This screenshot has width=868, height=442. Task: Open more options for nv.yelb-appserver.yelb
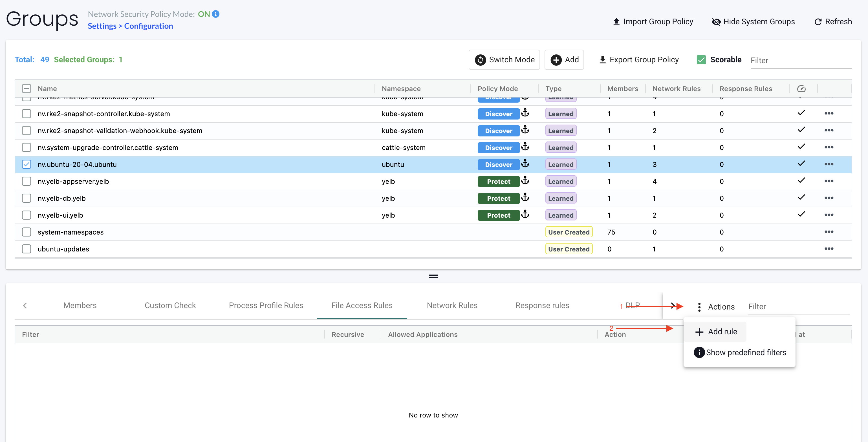829,181
